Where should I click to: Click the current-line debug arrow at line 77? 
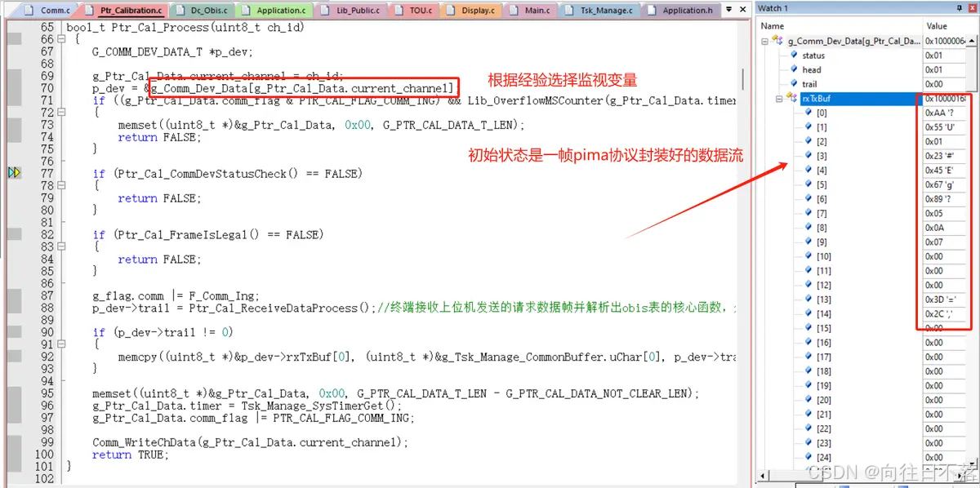[x=15, y=173]
